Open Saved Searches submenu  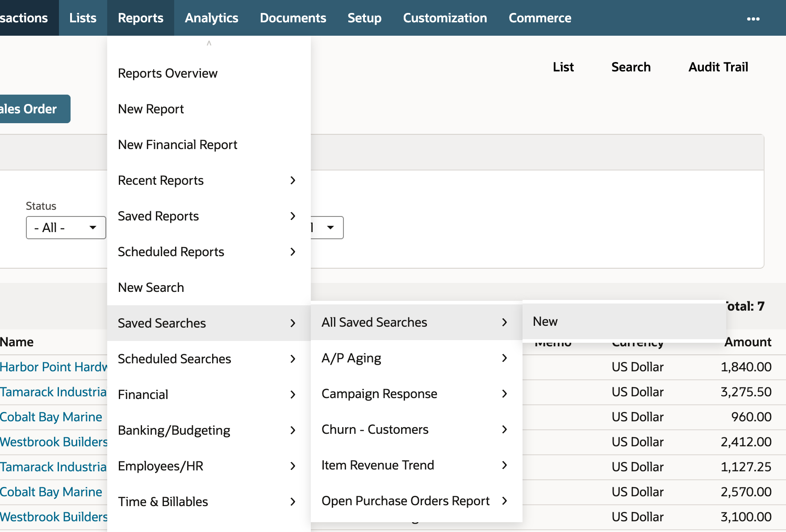[x=209, y=323]
